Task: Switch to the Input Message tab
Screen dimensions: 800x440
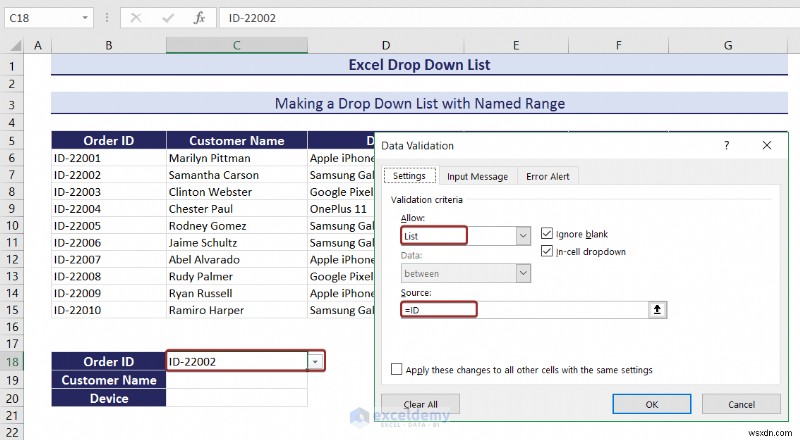Action: 478,177
